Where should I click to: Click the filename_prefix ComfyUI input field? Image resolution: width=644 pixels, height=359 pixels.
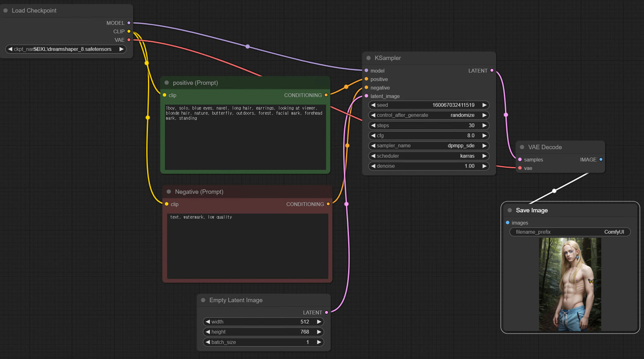(570, 232)
